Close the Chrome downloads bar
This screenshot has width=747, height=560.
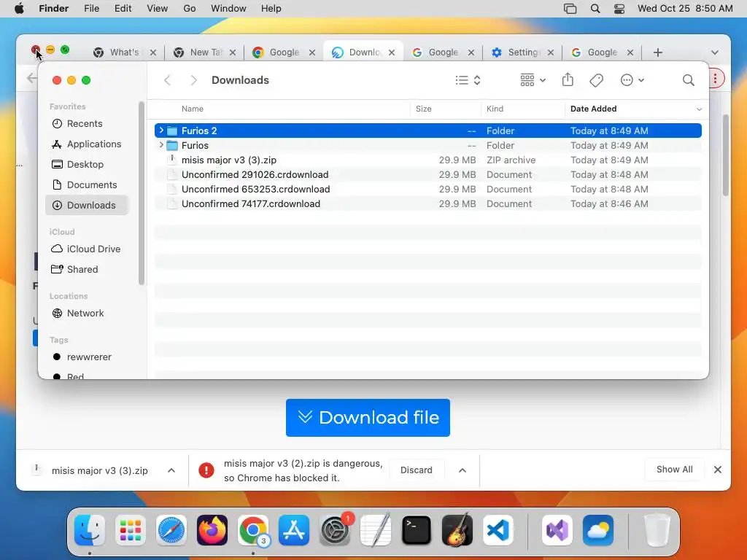[x=718, y=470]
